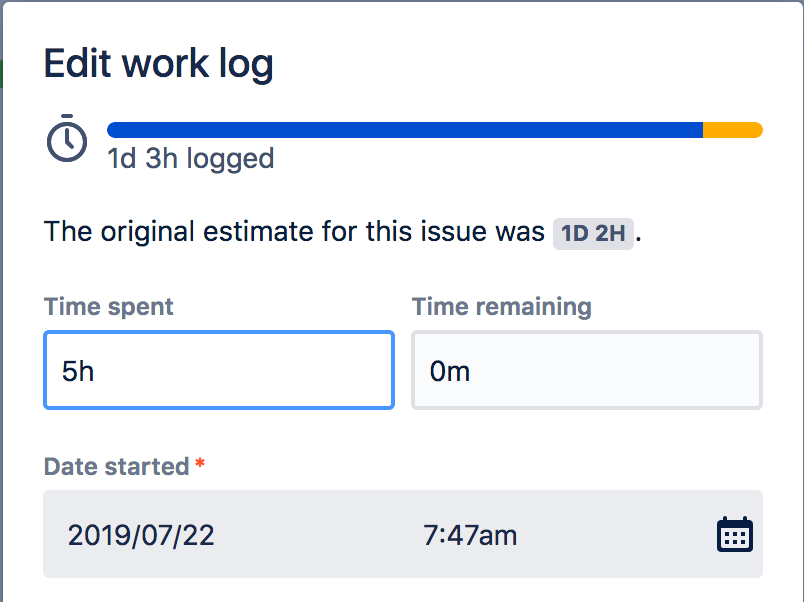Select the Edit work log title
The width and height of the screenshot is (804, 602).
coord(159,63)
